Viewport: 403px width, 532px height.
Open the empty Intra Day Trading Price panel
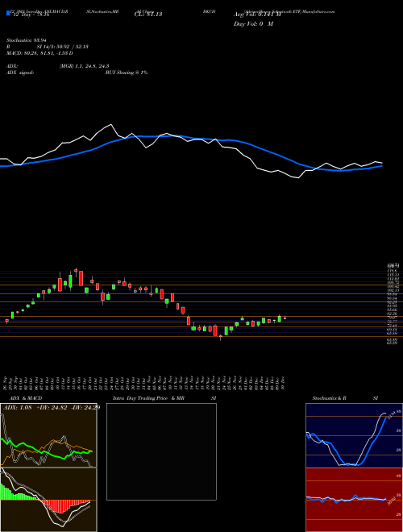tap(161, 451)
